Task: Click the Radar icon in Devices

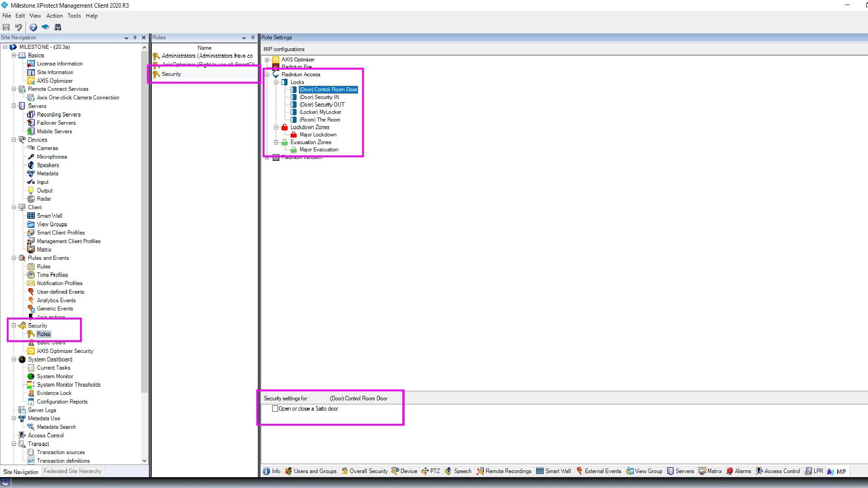Action: click(x=31, y=199)
